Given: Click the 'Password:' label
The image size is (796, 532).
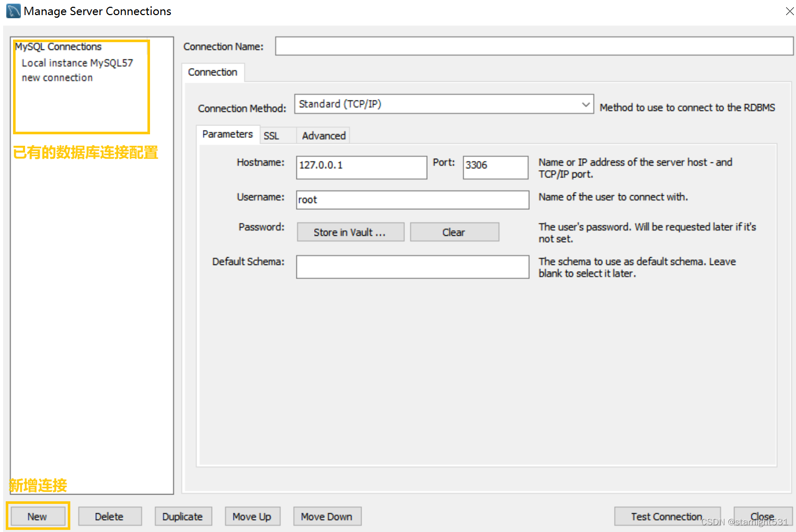Looking at the screenshot, I should point(262,227).
